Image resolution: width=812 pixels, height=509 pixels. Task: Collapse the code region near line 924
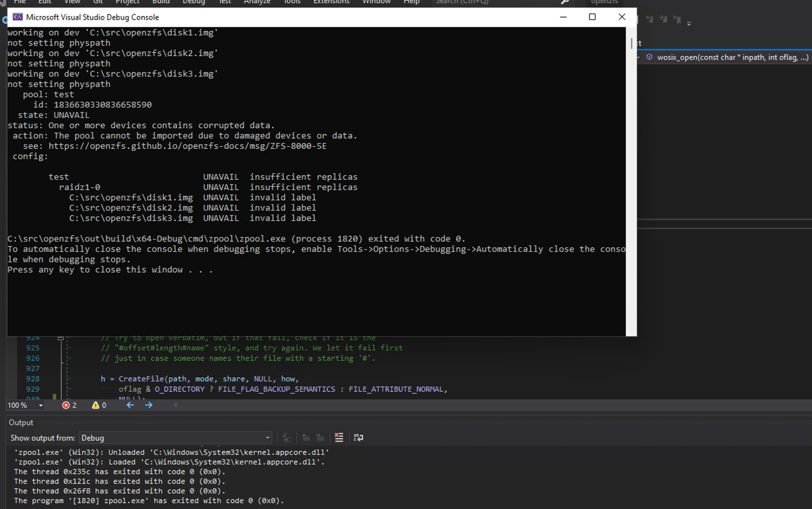click(x=61, y=338)
